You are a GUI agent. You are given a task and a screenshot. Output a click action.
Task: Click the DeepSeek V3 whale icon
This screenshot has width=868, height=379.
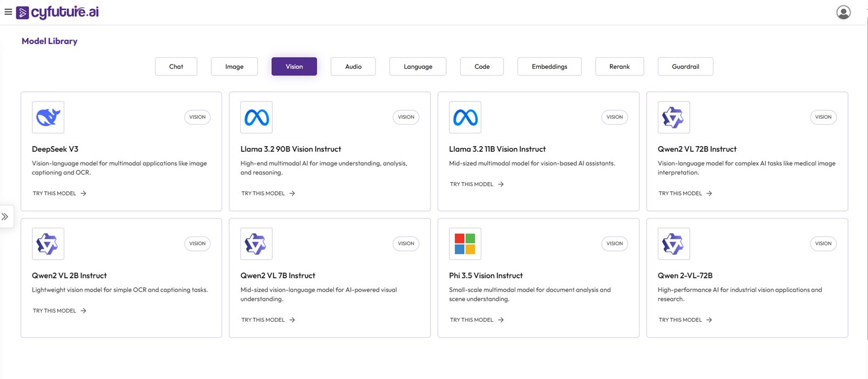48,117
